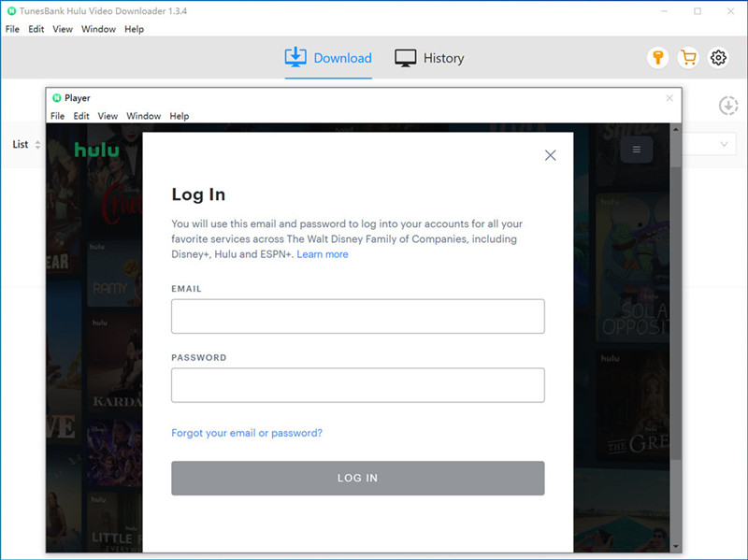Select the Ramy show thumbnail

tap(114, 273)
